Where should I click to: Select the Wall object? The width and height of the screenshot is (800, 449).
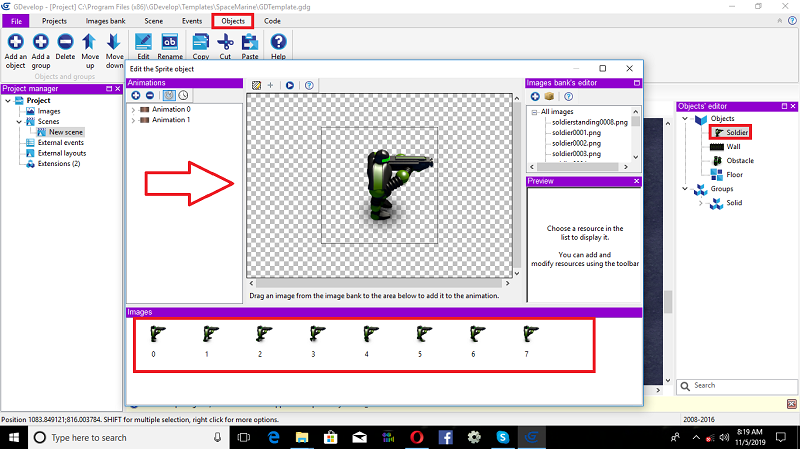(733, 146)
